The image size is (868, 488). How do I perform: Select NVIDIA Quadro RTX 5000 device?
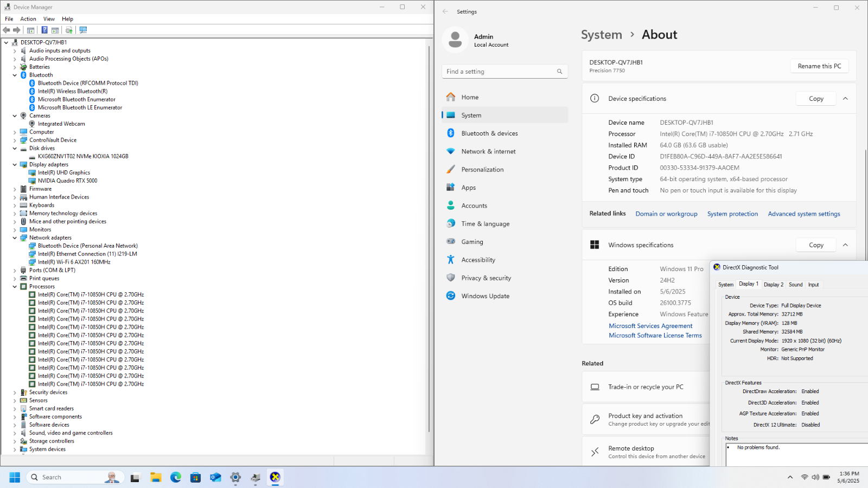coord(67,181)
